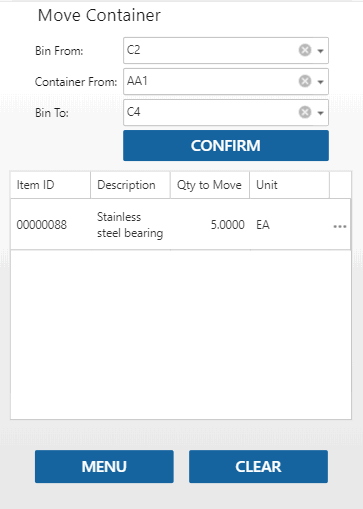
Task: Click the Move Container title
Action: pos(99,15)
